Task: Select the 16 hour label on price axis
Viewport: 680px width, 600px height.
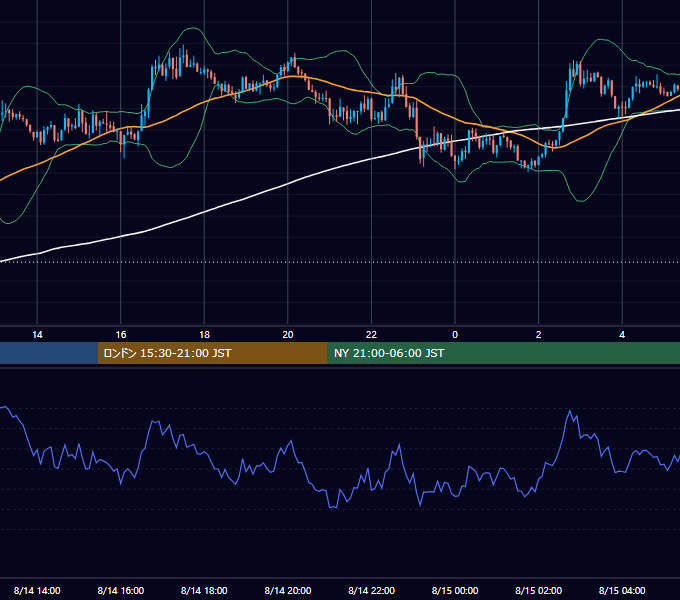Action: (x=121, y=335)
